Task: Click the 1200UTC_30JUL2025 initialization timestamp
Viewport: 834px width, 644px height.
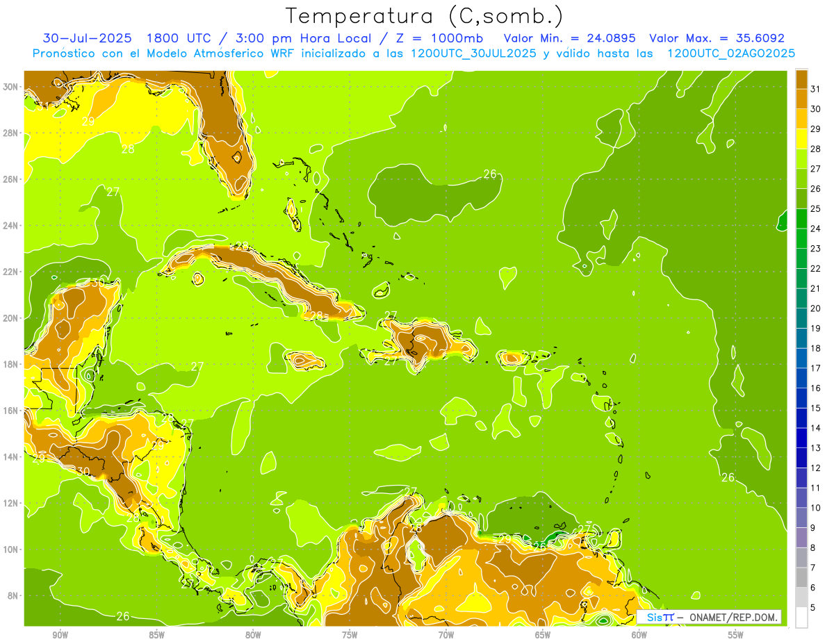Action: (x=473, y=53)
